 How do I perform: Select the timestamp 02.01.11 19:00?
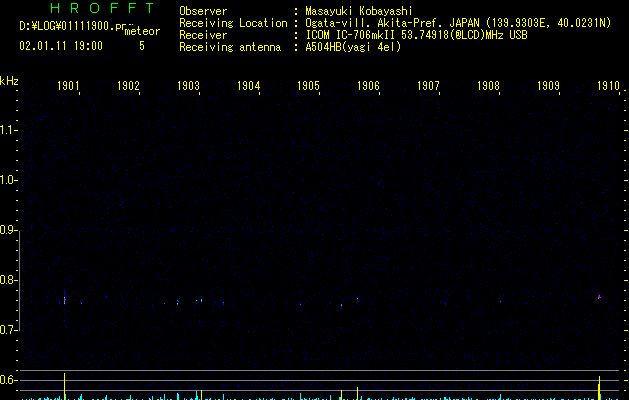click(61, 46)
